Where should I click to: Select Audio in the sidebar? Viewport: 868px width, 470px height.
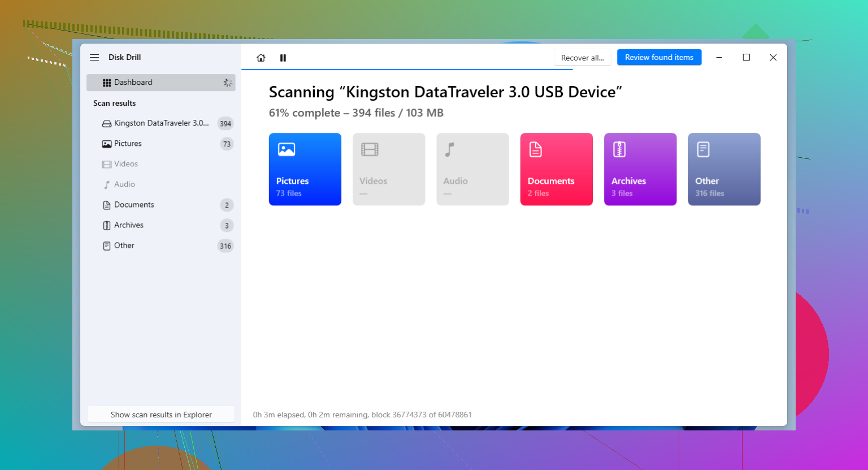point(161,184)
